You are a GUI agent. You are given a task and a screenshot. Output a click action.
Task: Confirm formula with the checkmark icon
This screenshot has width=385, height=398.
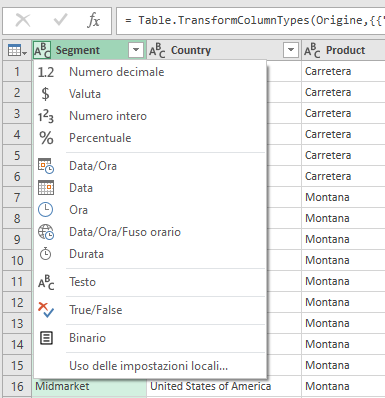[x=61, y=20]
